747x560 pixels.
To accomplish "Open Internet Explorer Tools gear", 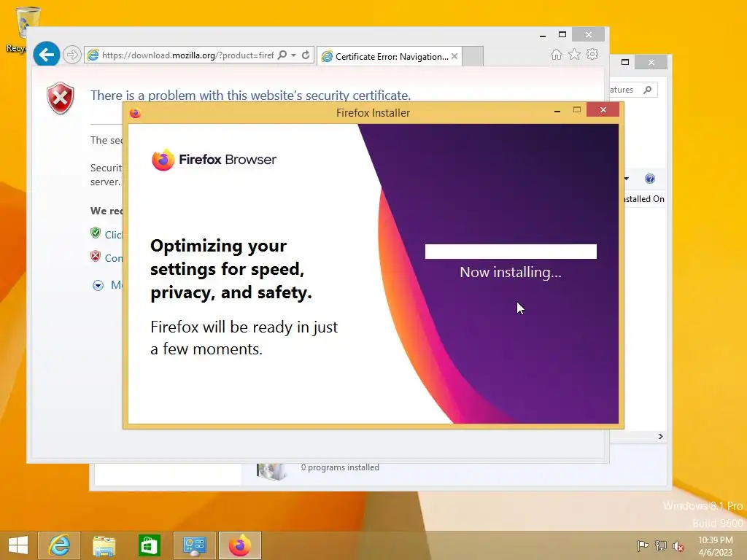I will click(x=592, y=54).
